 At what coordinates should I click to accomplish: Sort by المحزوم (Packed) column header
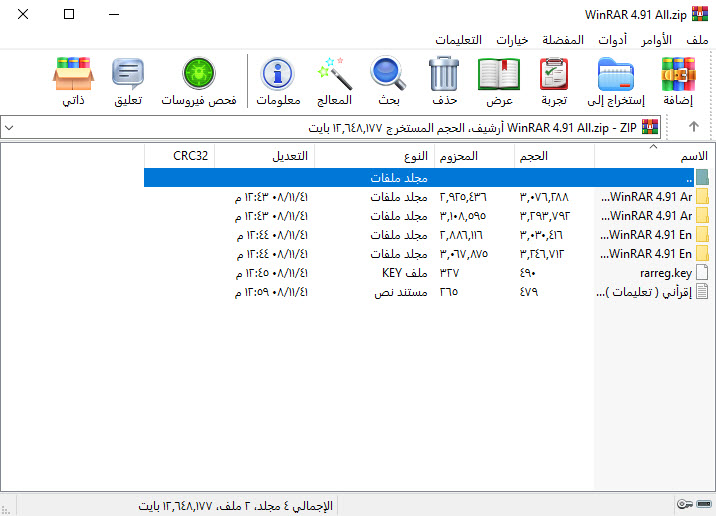(x=474, y=156)
